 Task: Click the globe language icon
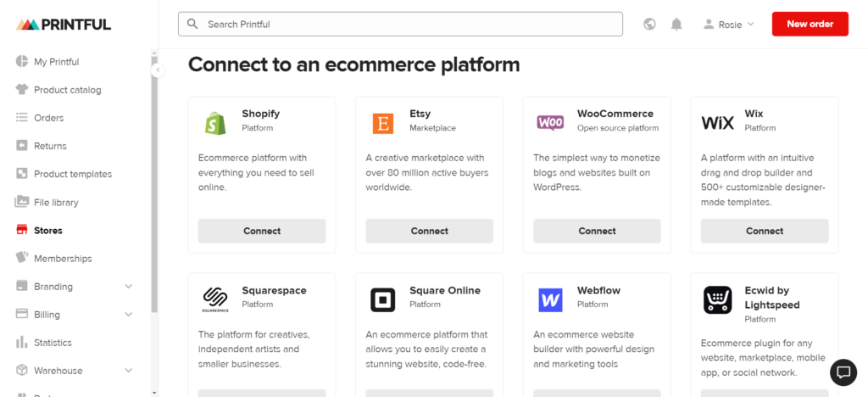[649, 25]
